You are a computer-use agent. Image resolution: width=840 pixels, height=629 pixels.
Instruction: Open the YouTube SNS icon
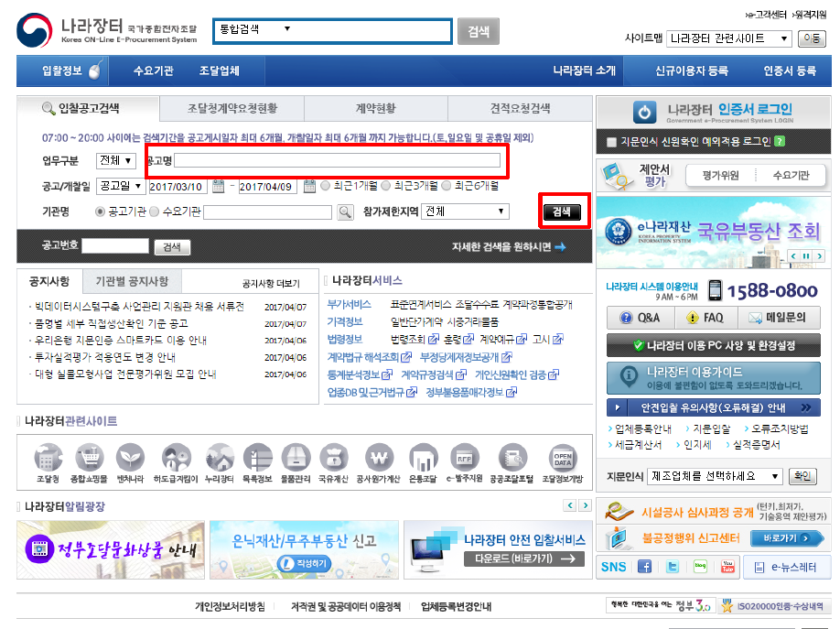click(727, 567)
